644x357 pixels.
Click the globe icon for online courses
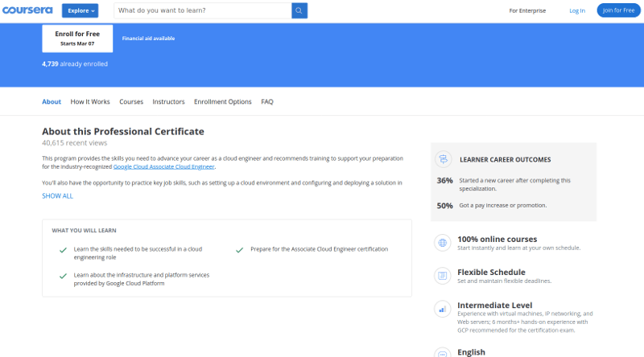tap(442, 243)
